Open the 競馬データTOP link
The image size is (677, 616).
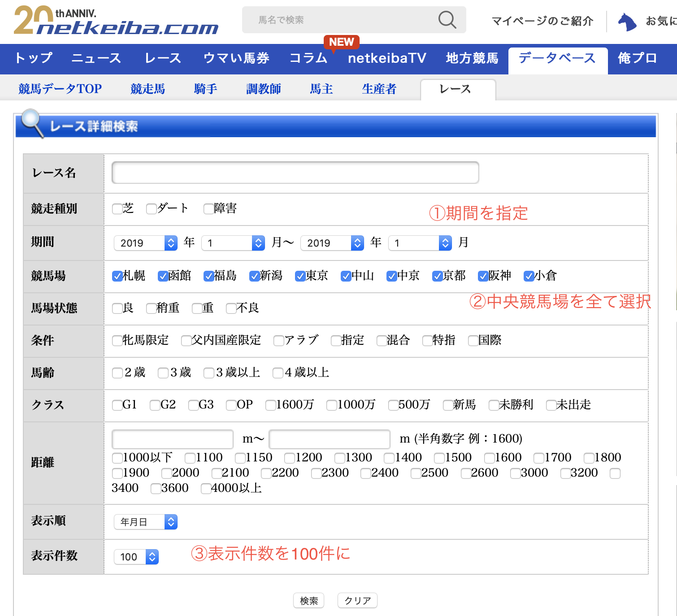(x=60, y=89)
